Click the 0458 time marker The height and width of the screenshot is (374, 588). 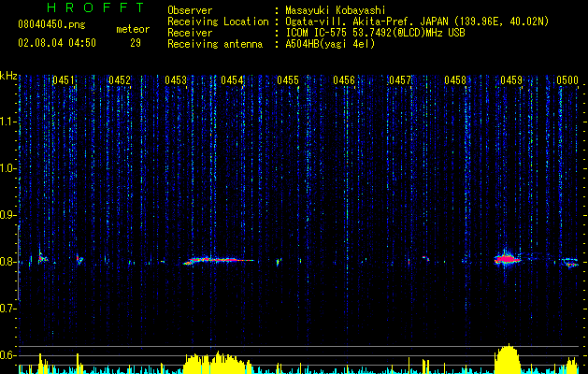tap(455, 80)
